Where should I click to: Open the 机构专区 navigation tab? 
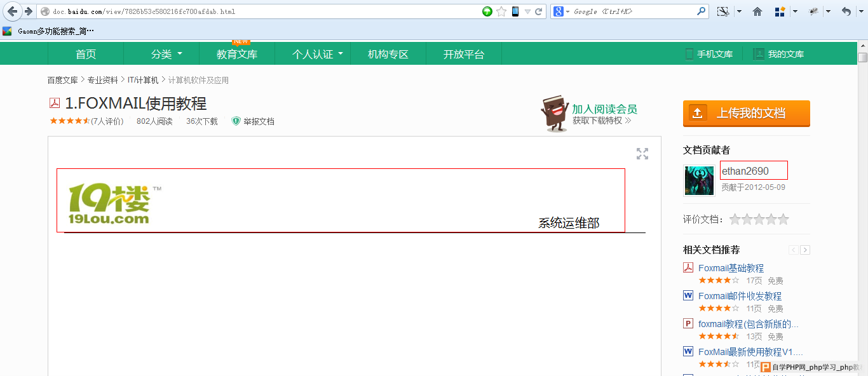[388, 54]
